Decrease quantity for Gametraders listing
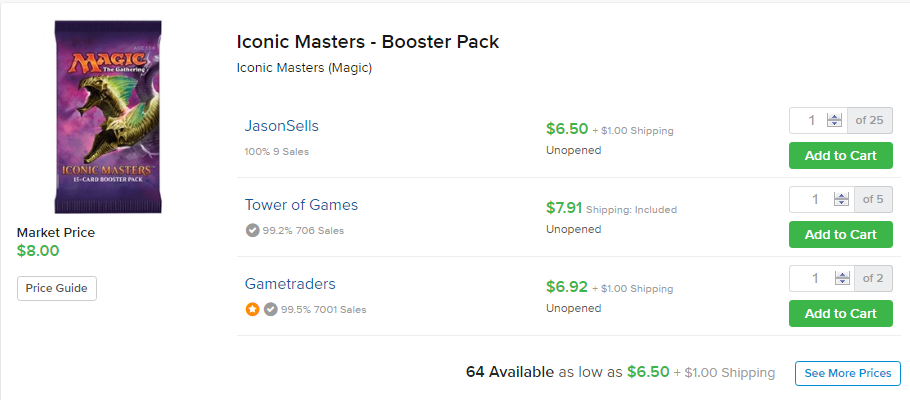Screen dimensions: 910x400 (x=841, y=282)
